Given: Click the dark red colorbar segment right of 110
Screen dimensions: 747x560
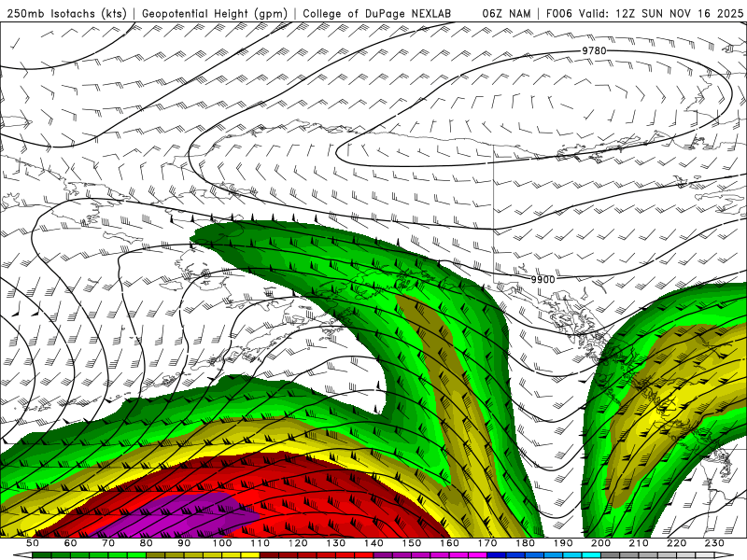Looking at the screenshot, I should click(x=270, y=555).
